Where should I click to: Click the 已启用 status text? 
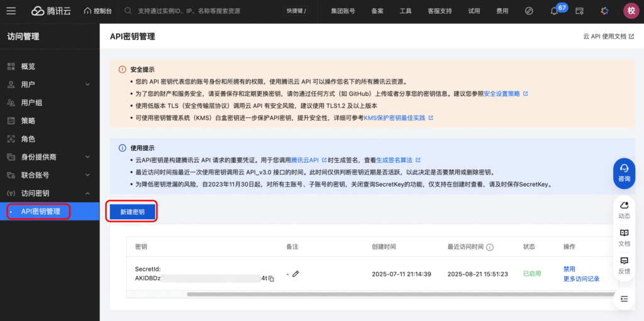(532, 274)
